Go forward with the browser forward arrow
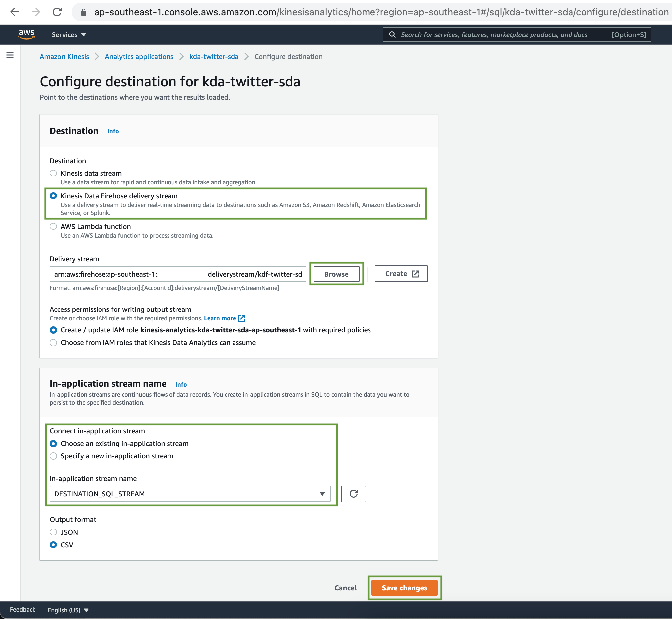 (x=36, y=12)
